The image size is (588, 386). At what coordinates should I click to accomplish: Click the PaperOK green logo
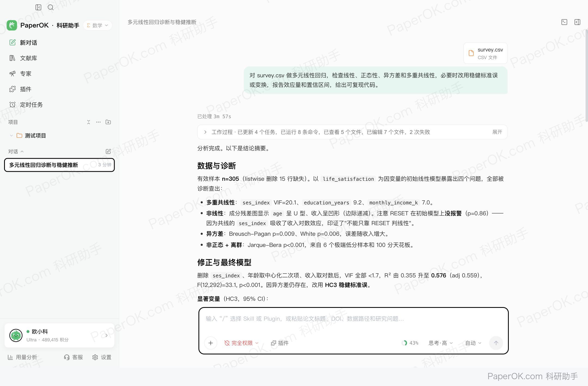click(12, 25)
